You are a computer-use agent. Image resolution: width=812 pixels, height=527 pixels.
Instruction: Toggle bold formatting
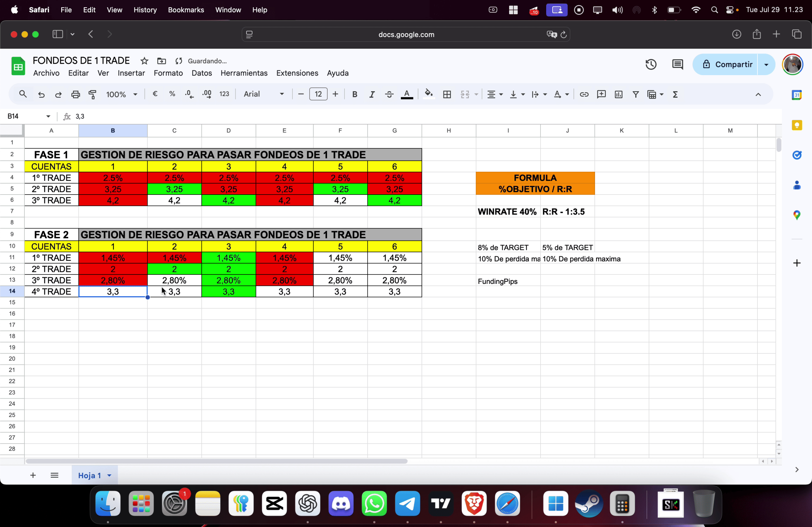point(355,94)
